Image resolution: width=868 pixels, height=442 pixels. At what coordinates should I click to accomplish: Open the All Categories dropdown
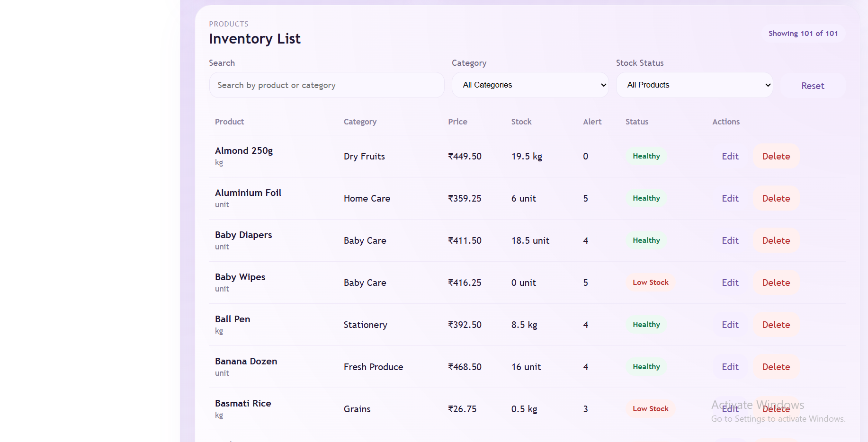[530, 85]
